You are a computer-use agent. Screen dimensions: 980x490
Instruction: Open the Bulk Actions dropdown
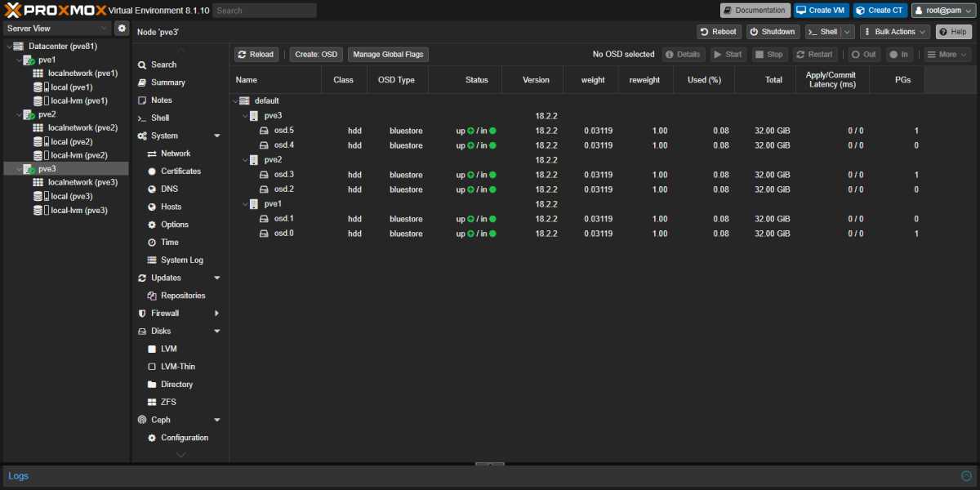[x=895, y=32]
